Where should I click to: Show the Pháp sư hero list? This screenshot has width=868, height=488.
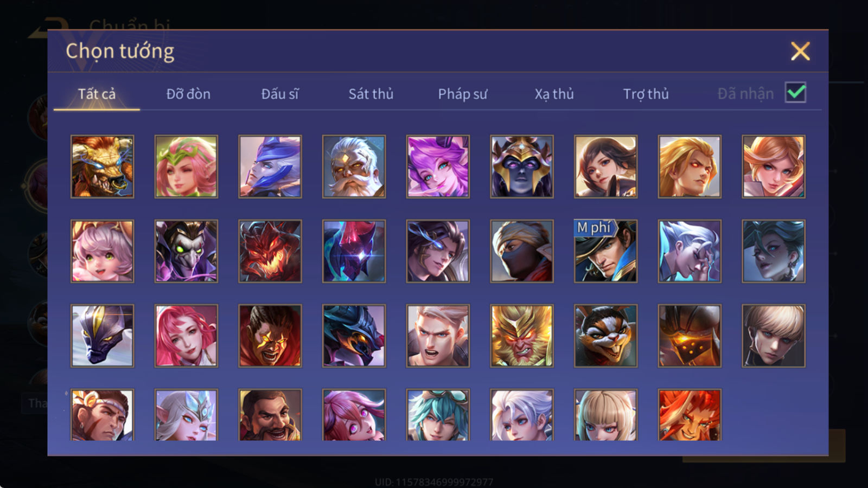[x=463, y=94]
